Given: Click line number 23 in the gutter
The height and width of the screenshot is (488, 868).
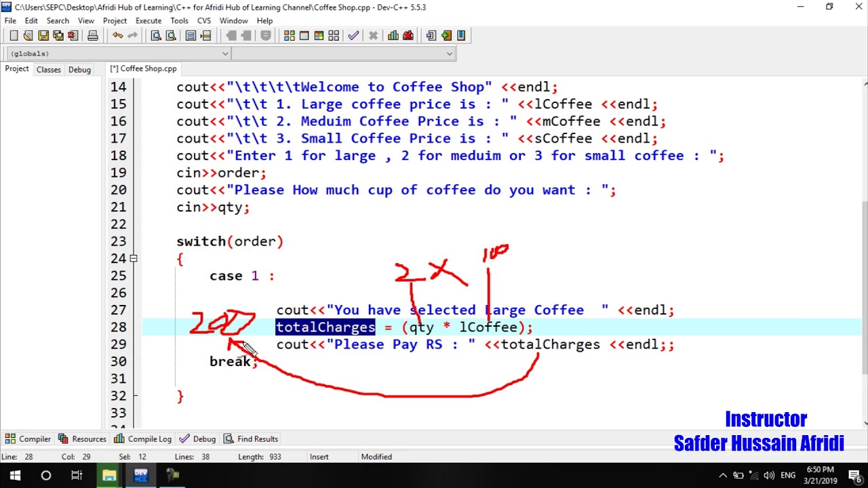Looking at the screenshot, I should pyautogui.click(x=118, y=241).
